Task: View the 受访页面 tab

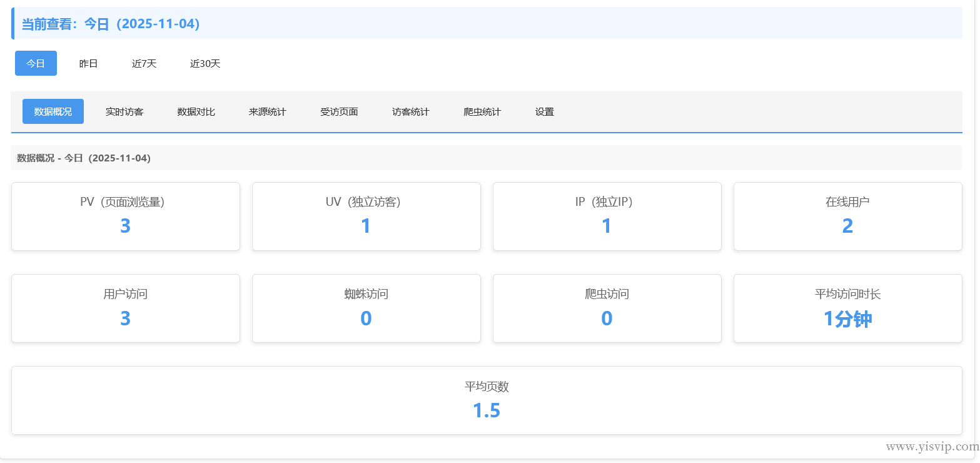Action: tap(339, 111)
